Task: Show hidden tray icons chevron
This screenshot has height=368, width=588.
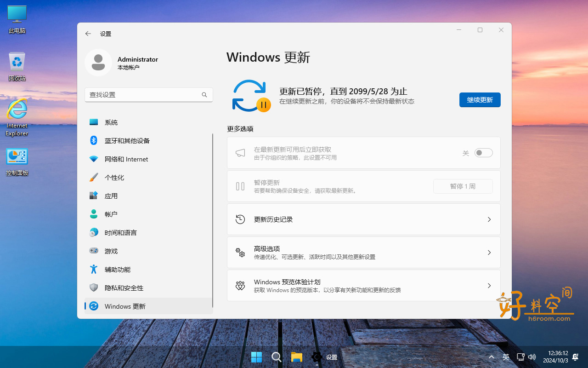Action: coord(492,357)
